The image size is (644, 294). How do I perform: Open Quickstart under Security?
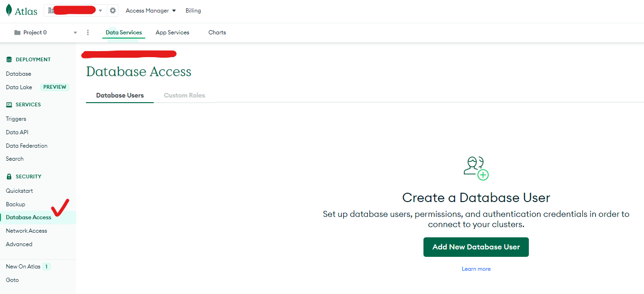click(19, 191)
